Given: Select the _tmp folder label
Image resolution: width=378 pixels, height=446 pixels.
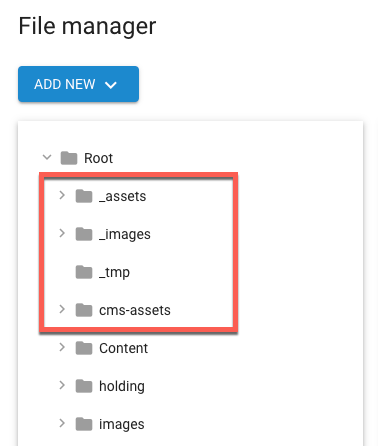Looking at the screenshot, I should [x=114, y=273].
